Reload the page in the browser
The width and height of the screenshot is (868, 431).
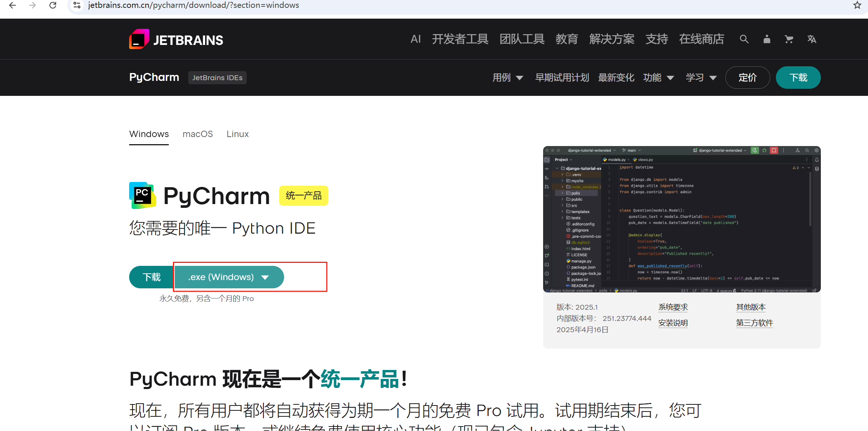pyautogui.click(x=53, y=5)
